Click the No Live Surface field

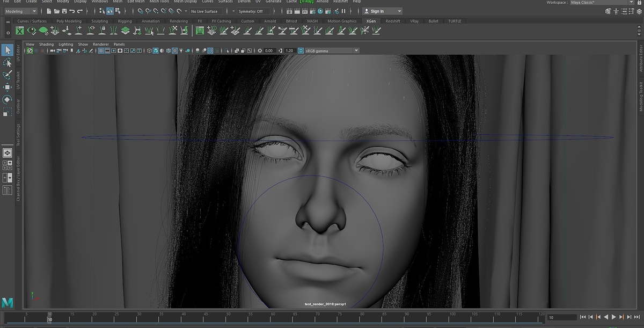[207, 11]
